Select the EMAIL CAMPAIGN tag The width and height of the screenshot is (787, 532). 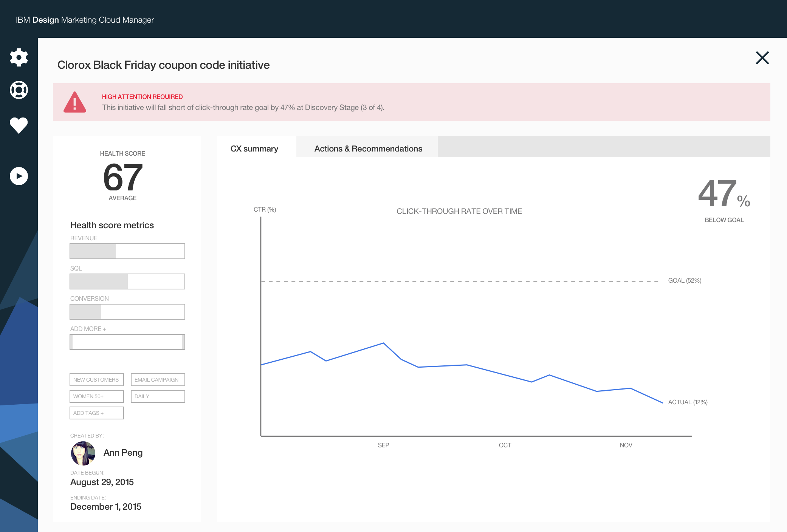[x=158, y=380]
